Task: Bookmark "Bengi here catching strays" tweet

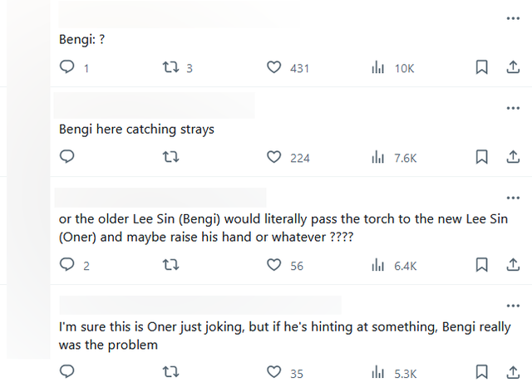Action: [x=481, y=156]
